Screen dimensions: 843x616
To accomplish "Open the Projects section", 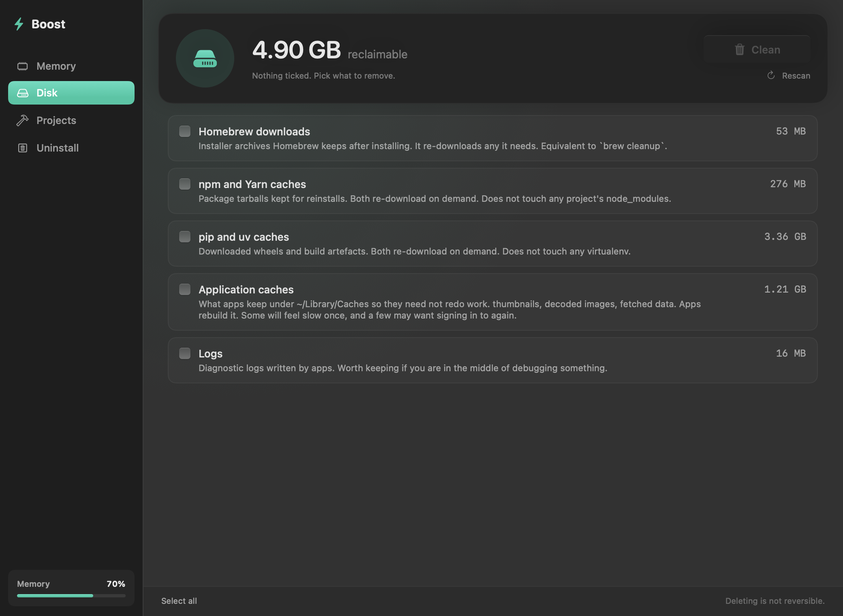I will coord(71,120).
